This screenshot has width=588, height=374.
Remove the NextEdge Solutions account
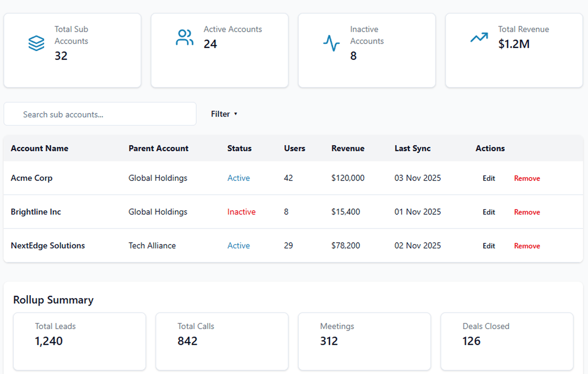[527, 246]
